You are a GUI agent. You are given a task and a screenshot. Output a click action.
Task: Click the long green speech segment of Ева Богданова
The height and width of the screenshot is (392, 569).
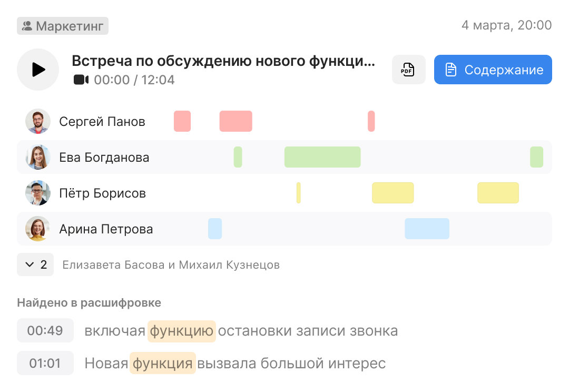click(322, 156)
